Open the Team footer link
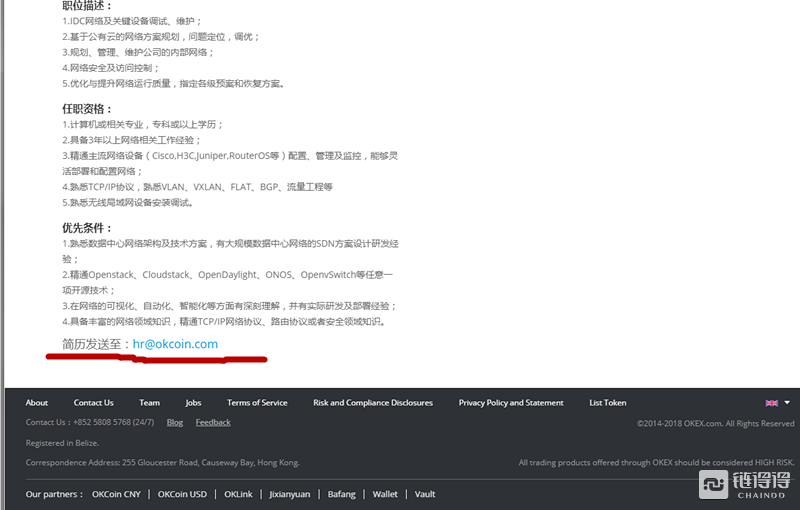 pyautogui.click(x=149, y=403)
